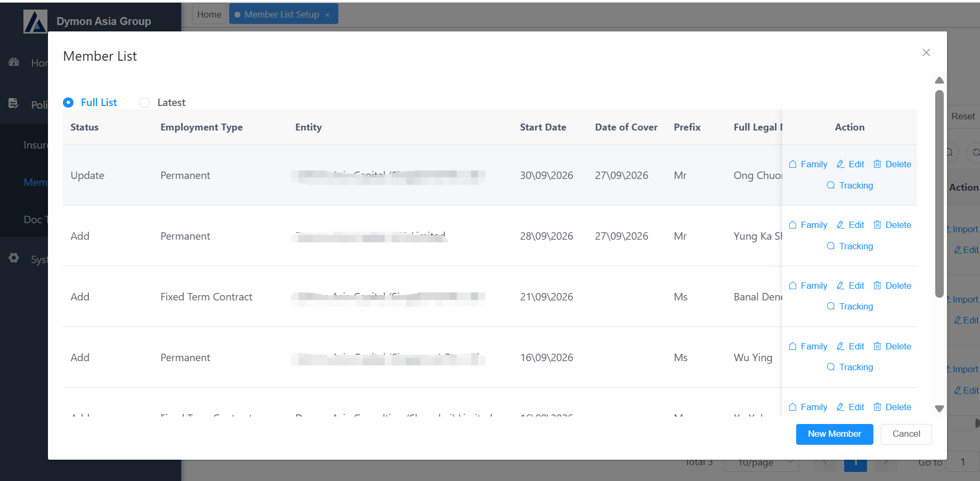The image size is (980, 481).
Task: Edit the Yung Ka member row
Action: (851, 225)
